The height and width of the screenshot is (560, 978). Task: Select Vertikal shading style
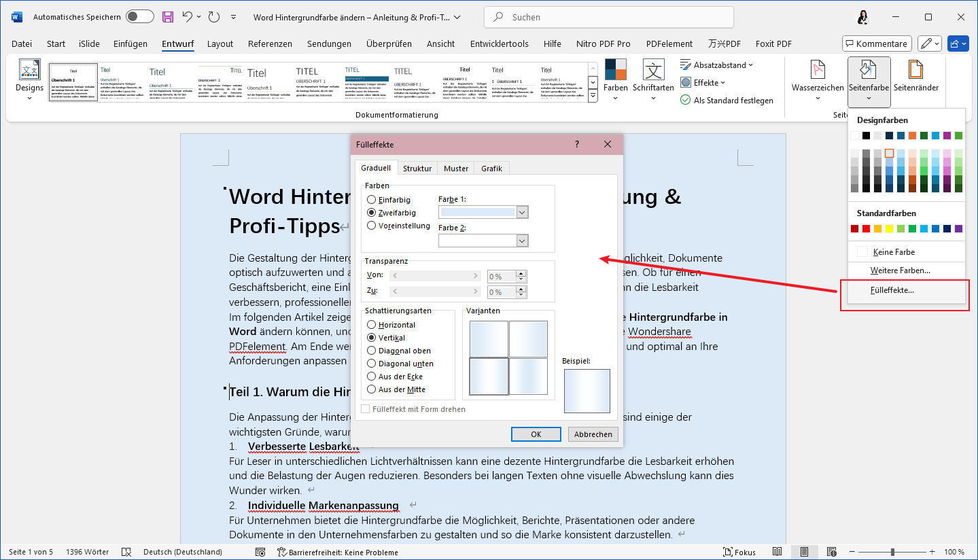371,338
